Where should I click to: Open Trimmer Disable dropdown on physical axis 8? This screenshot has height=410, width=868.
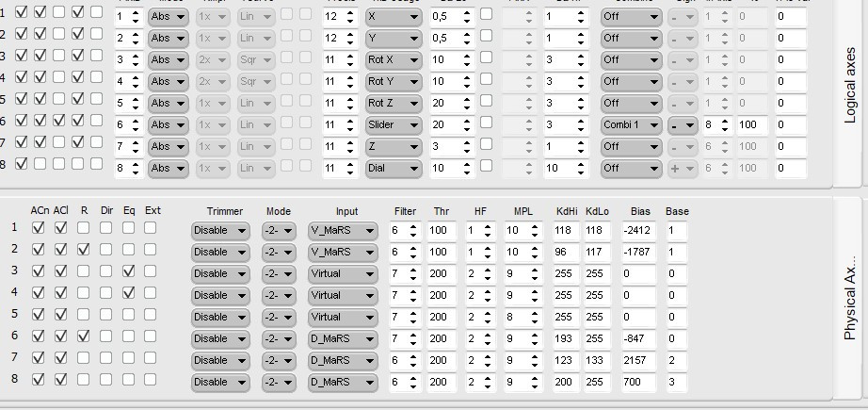[220, 382]
